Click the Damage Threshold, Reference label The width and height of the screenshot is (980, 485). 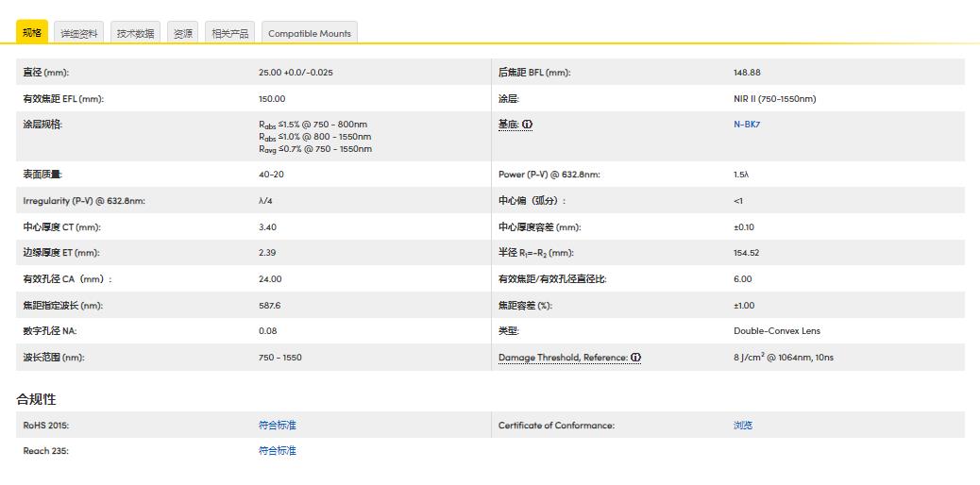coord(563,358)
